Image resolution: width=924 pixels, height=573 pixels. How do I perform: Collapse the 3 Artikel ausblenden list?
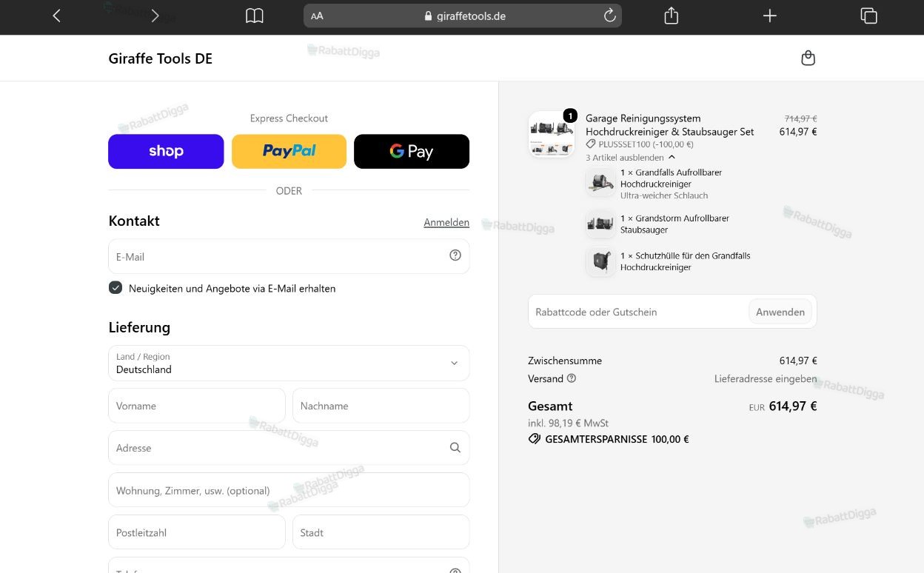tap(631, 157)
